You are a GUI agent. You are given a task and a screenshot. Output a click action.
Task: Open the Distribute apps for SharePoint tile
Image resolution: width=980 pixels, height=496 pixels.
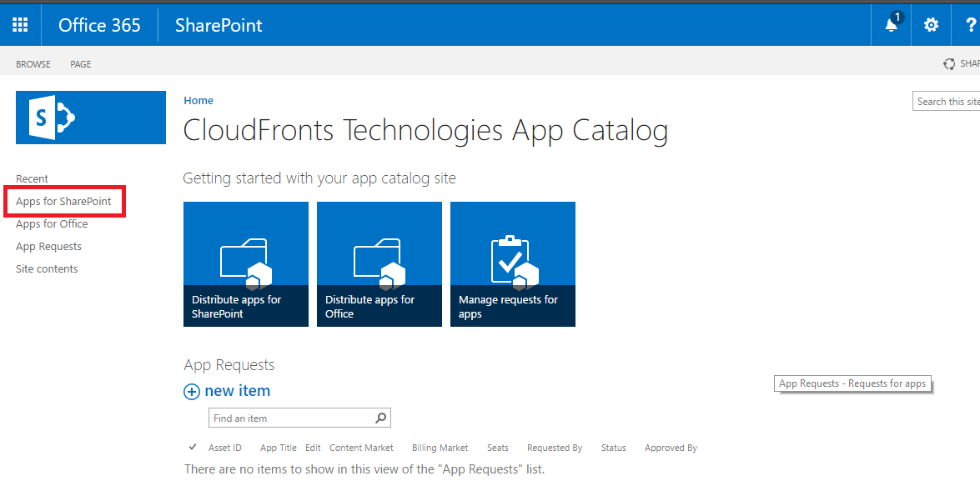(245, 263)
